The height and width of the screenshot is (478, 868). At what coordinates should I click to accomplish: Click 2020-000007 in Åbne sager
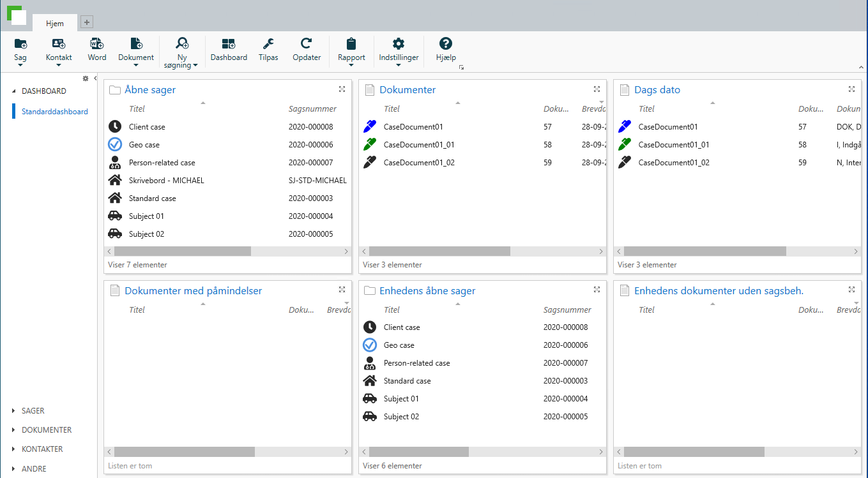pyautogui.click(x=311, y=163)
